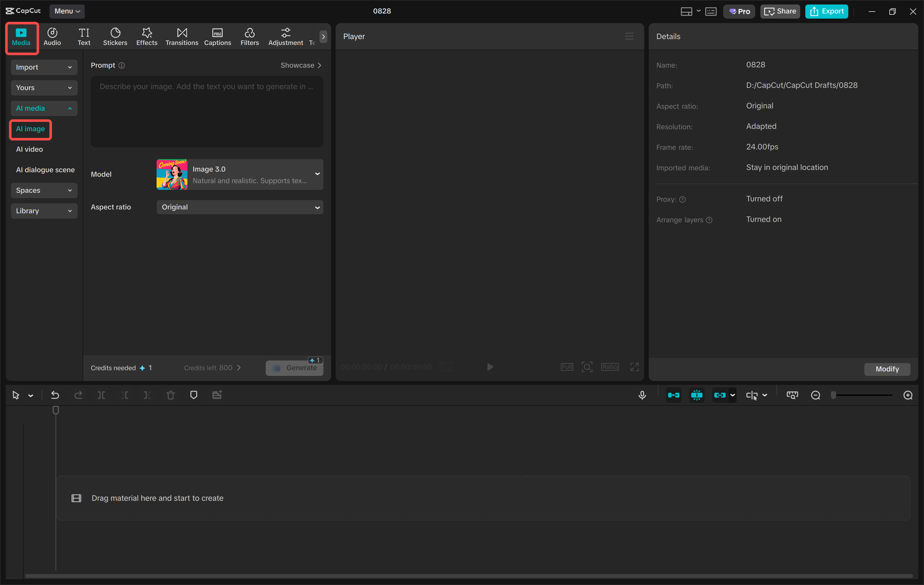Toggle clip linking in the timeline
The width and height of the screenshot is (924, 585).
pyautogui.click(x=720, y=395)
